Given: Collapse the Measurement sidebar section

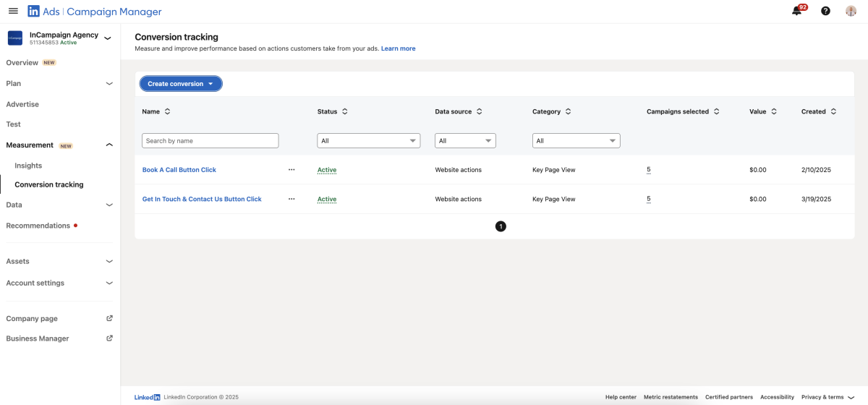Looking at the screenshot, I should [x=109, y=145].
